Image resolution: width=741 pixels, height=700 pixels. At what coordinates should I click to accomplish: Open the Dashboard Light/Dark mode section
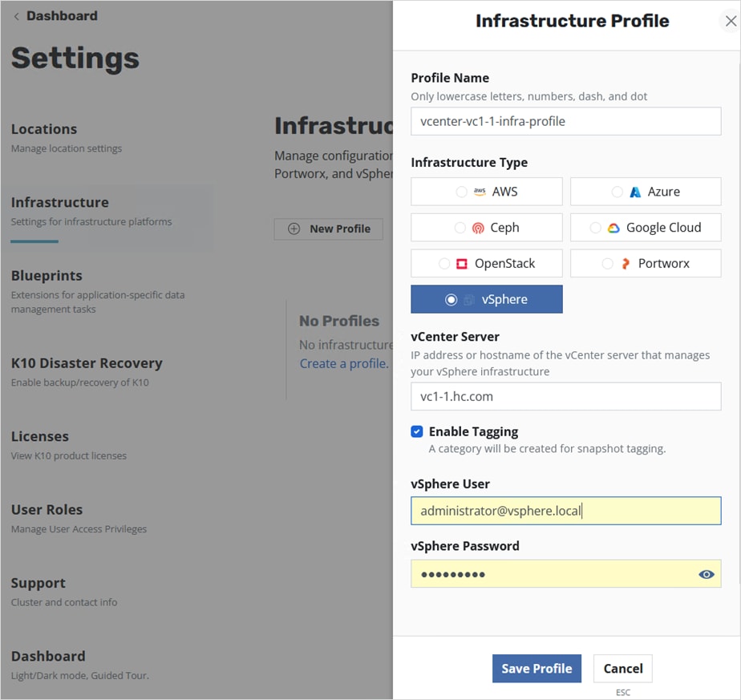[79, 665]
